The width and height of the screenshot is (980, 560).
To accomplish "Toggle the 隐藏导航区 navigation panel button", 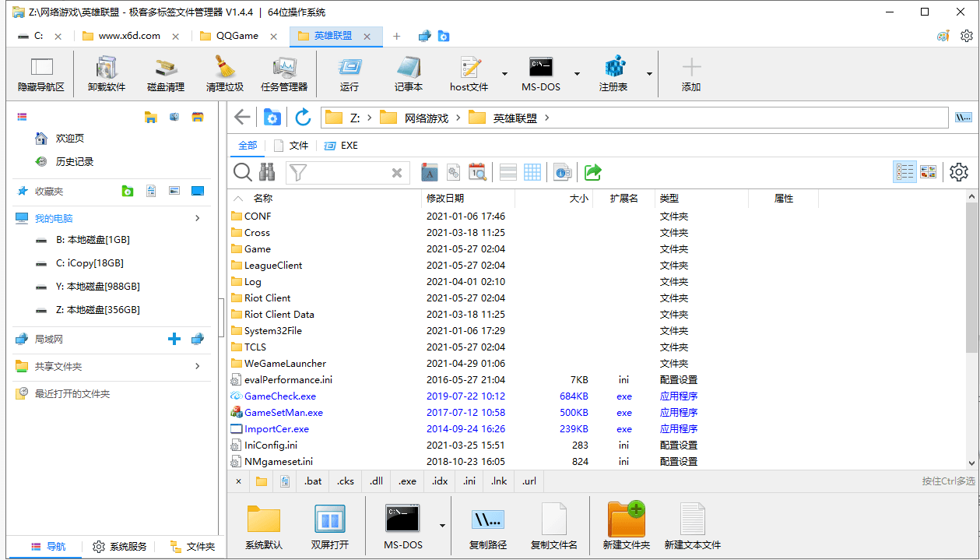I will (41, 74).
